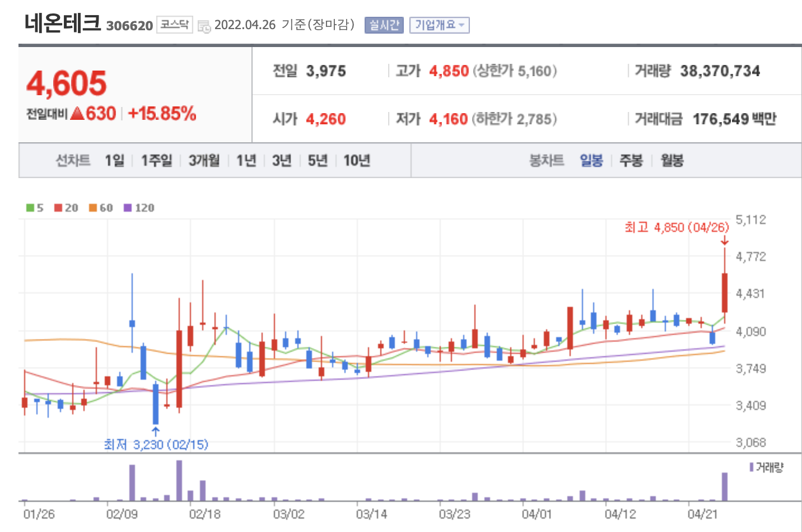
Task: Click the 3,068 price axis label
Action: click(750, 442)
